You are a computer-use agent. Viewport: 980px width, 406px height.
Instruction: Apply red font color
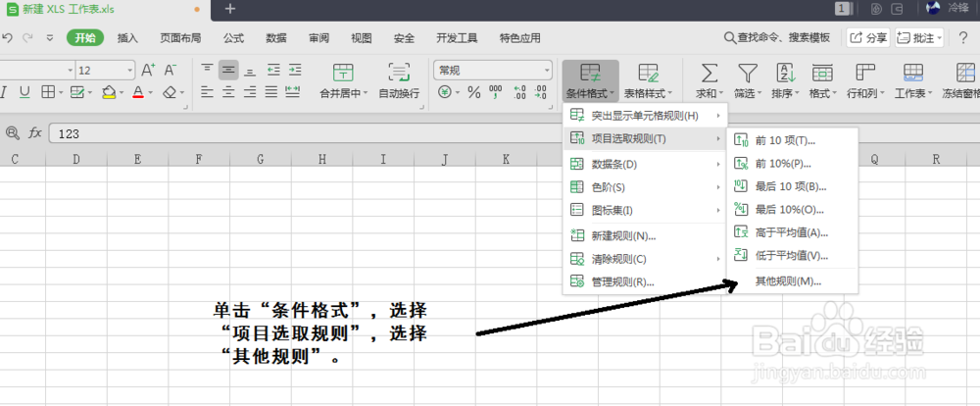pos(138,92)
